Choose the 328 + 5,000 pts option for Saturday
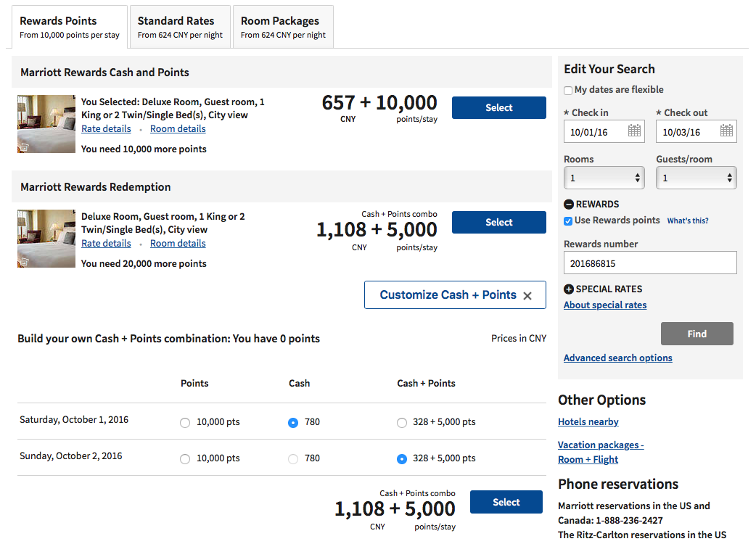 click(402, 422)
